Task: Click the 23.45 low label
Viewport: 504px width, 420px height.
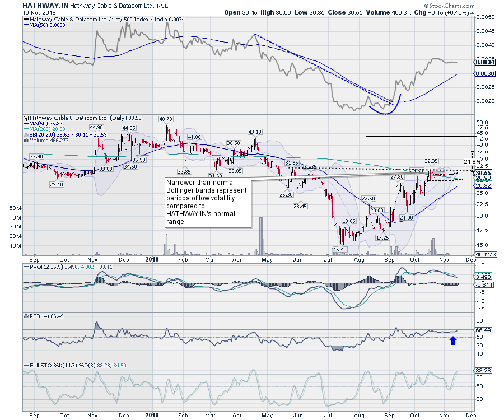Action: click(300, 206)
